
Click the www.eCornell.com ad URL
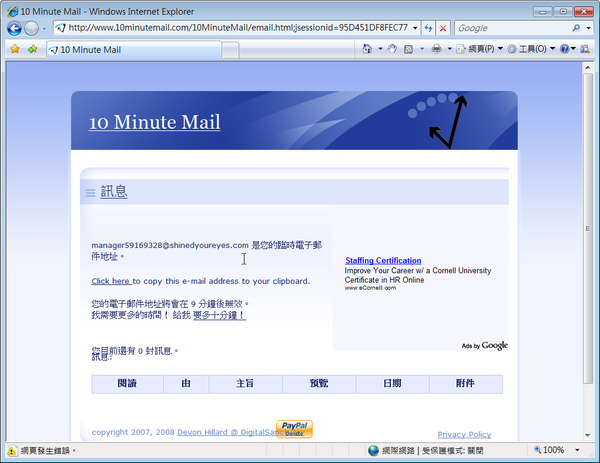pyautogui.click(x=370, y=288)
